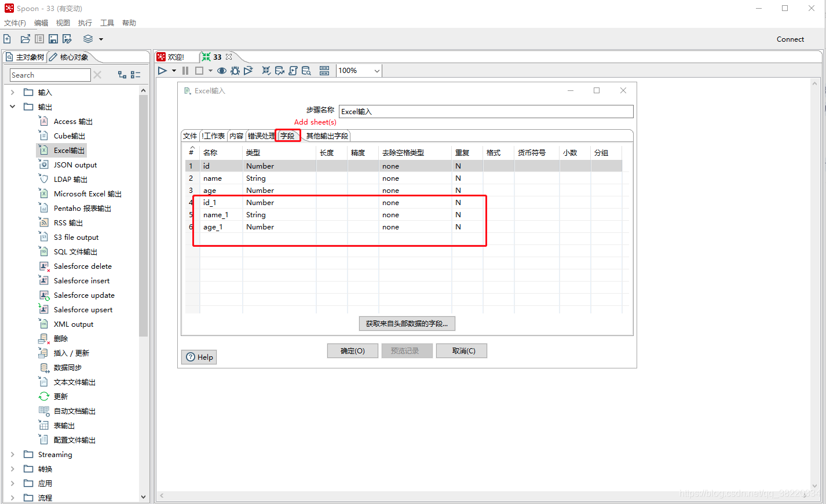Collapse the 输出 folder

coord(13,107)
